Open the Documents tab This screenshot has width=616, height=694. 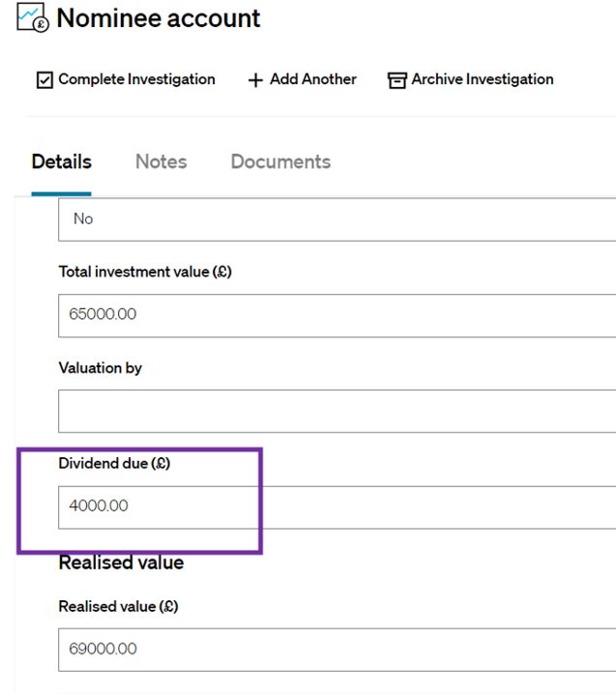click(x=280, y=162)
